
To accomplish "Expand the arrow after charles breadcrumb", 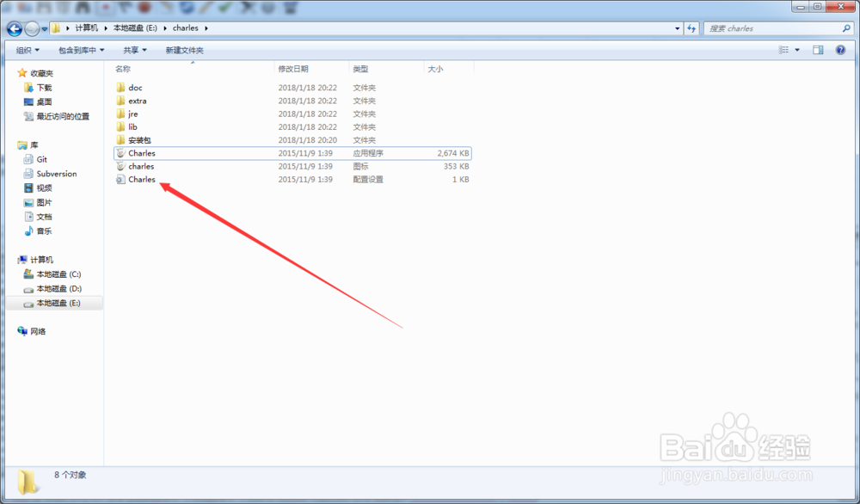I will (206, 28).
